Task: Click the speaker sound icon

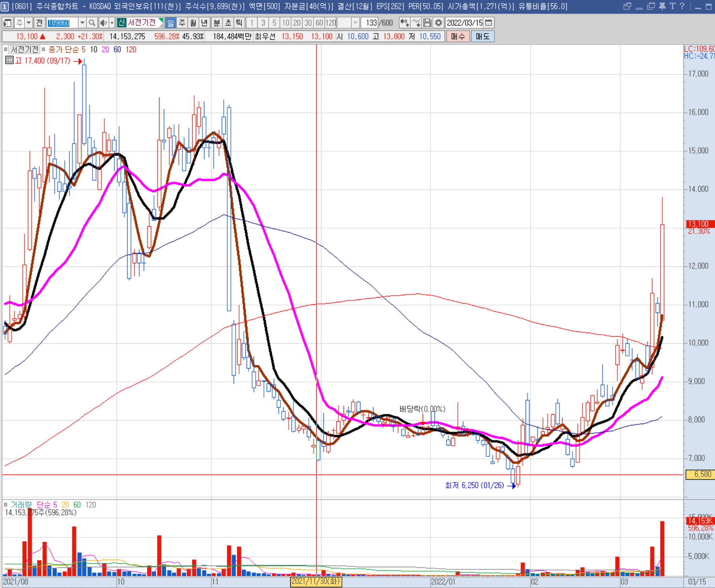Action: 103,23
